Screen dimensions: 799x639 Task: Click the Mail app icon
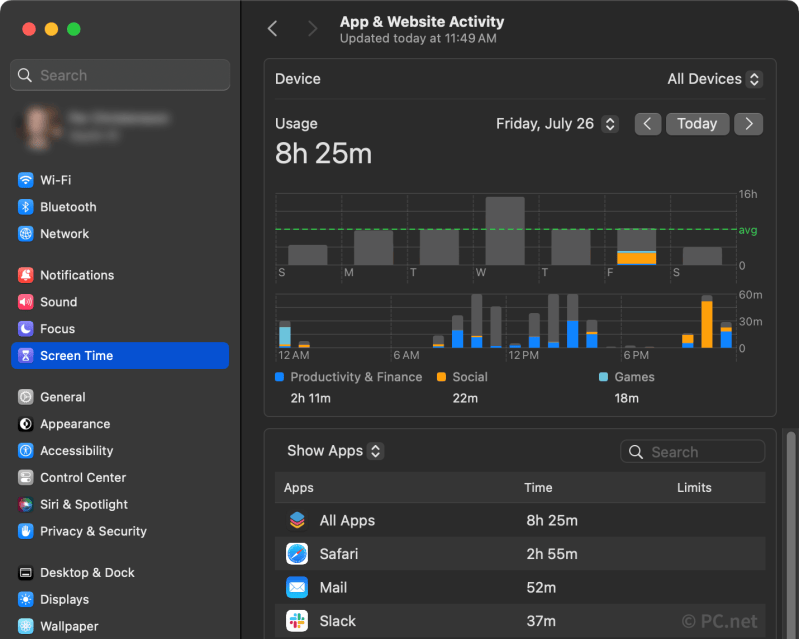297,588
